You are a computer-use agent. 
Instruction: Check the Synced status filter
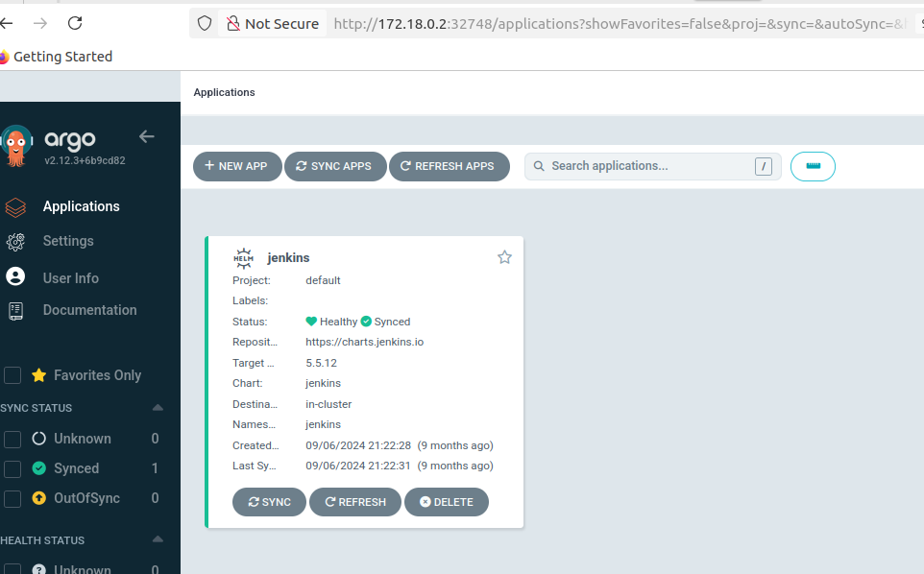coord(12,468)
